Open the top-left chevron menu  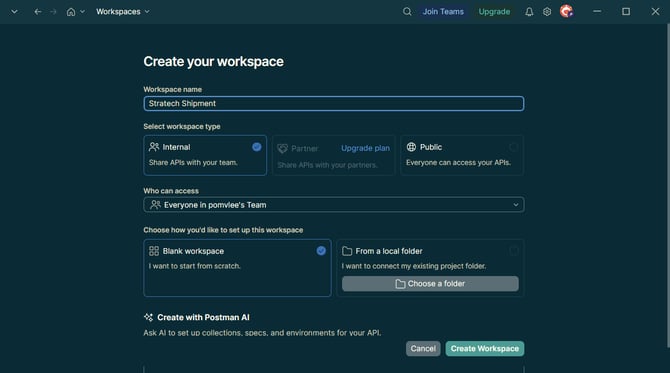(14, 12)
